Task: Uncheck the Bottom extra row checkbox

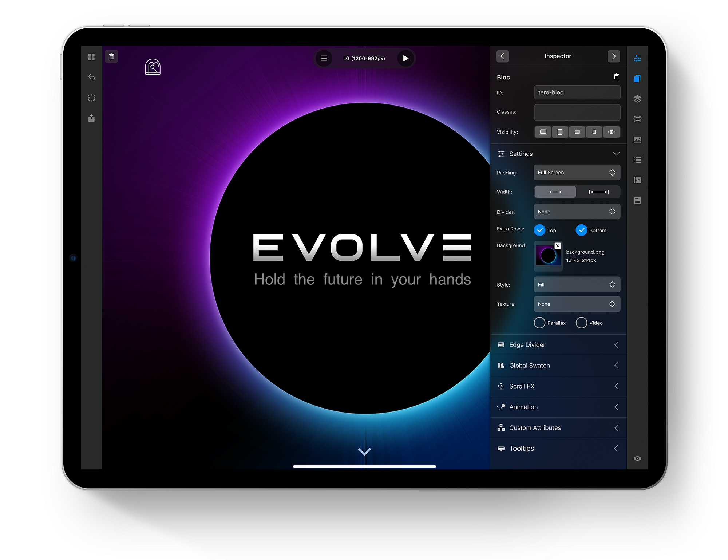Action: click(x=581, y=230)
